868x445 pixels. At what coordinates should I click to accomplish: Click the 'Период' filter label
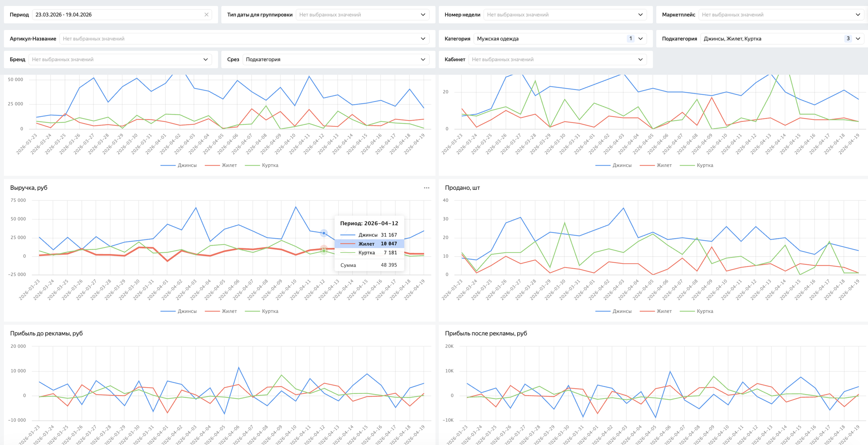20,15
